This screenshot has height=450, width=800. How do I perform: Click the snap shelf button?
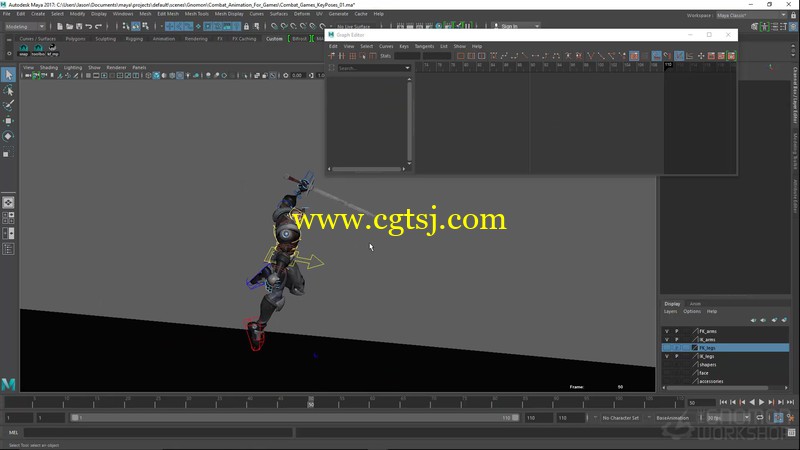click(x=23, y=49)
